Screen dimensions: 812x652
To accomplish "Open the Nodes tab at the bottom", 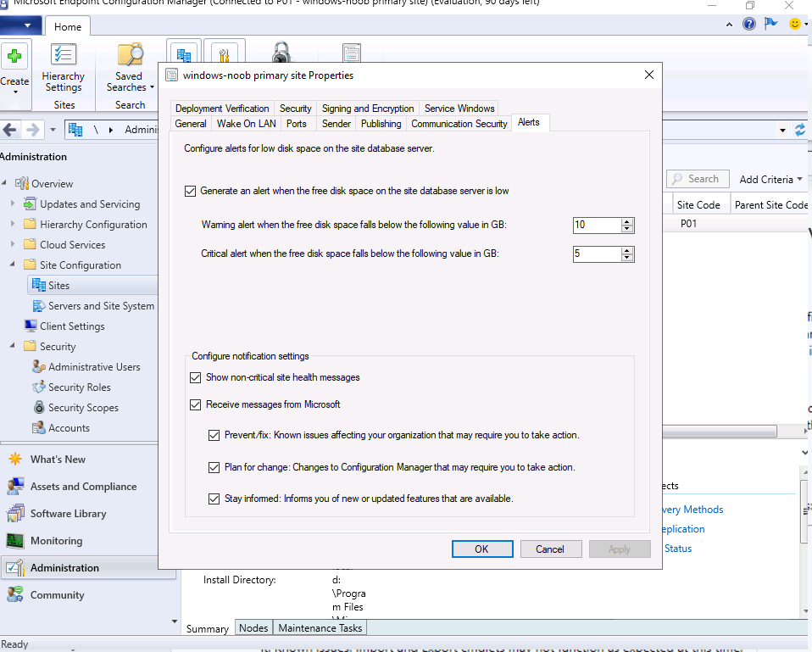I will (253, 627).
